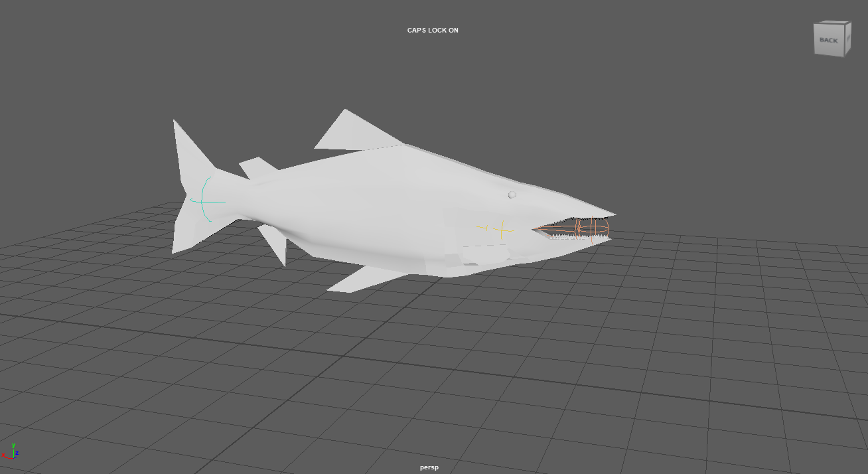Click the shark's eye sphere

(x=512, y=195)
